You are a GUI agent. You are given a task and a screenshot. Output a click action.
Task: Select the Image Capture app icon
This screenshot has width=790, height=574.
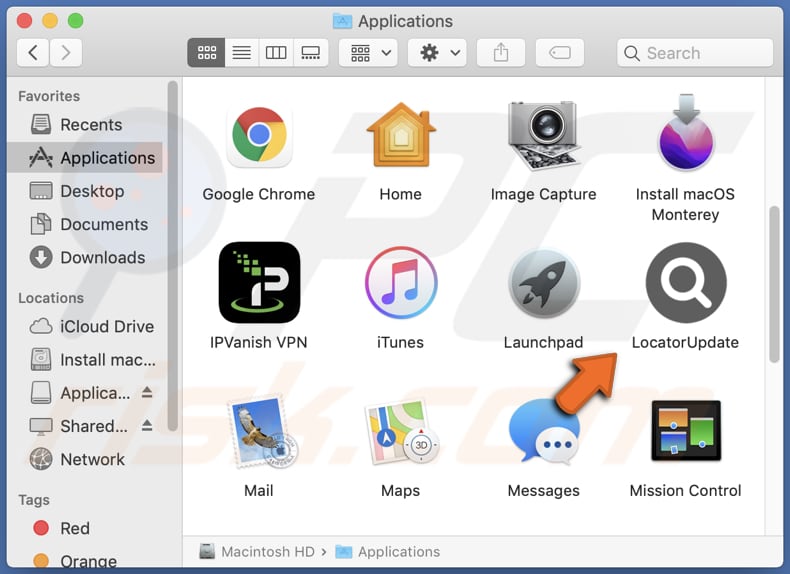tap(543, 136)
